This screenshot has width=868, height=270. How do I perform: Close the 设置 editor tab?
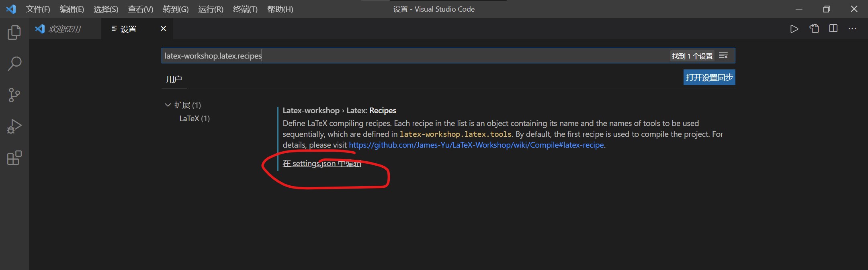[x=163, y=28]
